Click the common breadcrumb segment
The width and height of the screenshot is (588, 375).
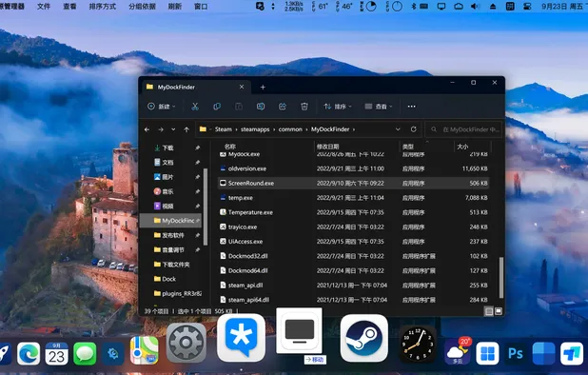pyautogui.click(x=290, y=129)
